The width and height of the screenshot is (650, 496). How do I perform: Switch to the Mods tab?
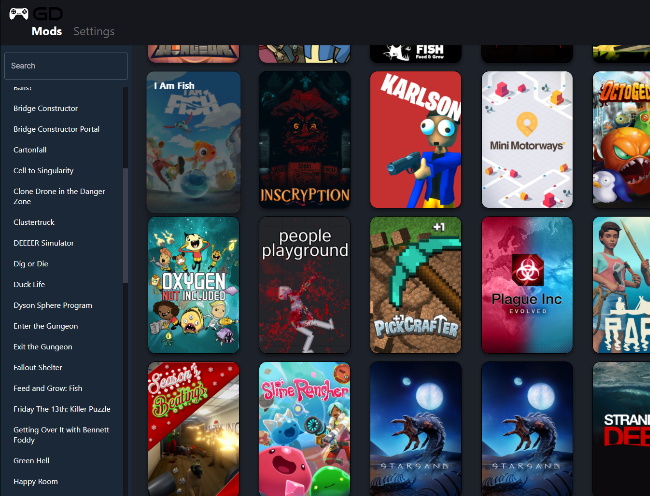(47, 31)
